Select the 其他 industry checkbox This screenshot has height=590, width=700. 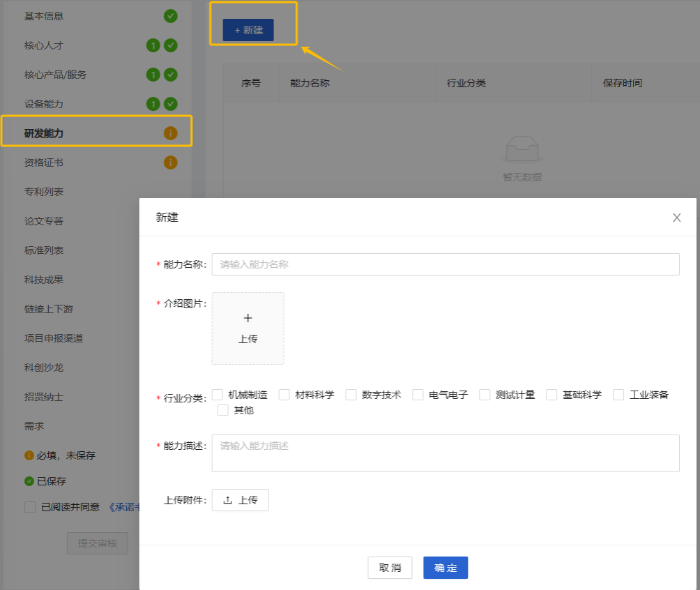pos(223,410)
